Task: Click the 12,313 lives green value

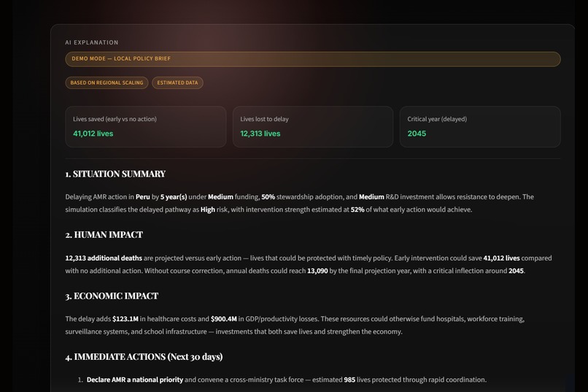Action: (260, 134)
